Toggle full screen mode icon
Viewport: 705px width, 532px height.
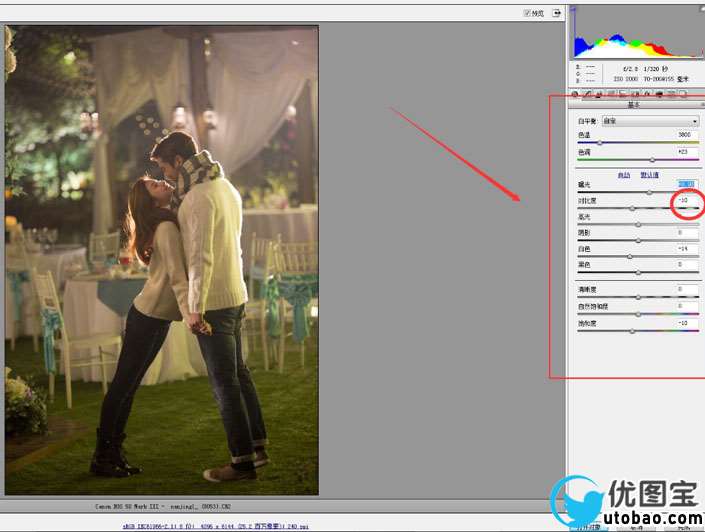(557, 13)
